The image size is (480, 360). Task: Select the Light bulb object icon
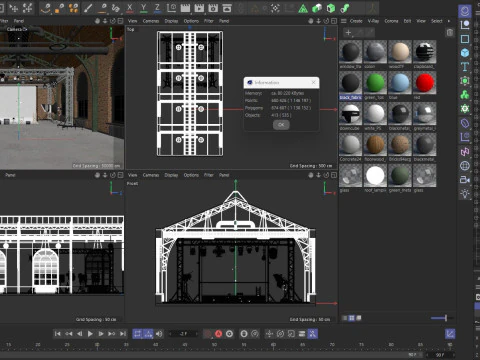(465, 194)
